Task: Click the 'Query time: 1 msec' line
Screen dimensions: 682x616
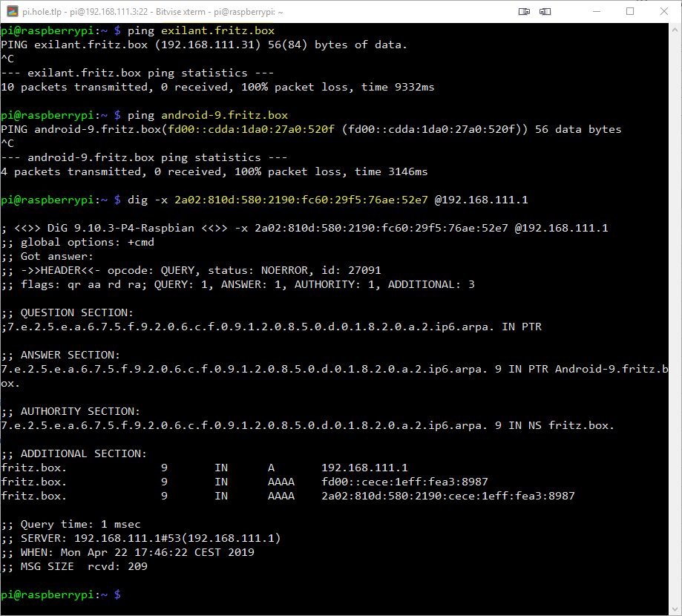Action: point(71,524)
